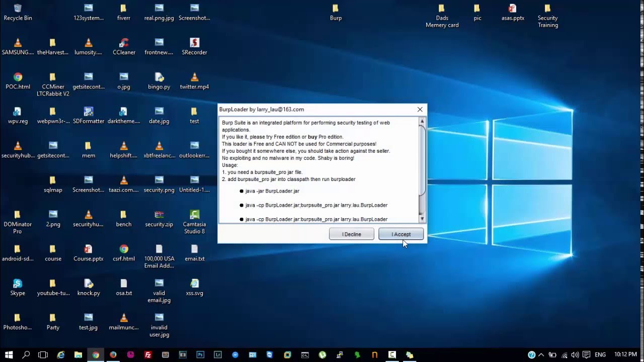Open the Wi-Fi network tray icon

click(564, 354)
